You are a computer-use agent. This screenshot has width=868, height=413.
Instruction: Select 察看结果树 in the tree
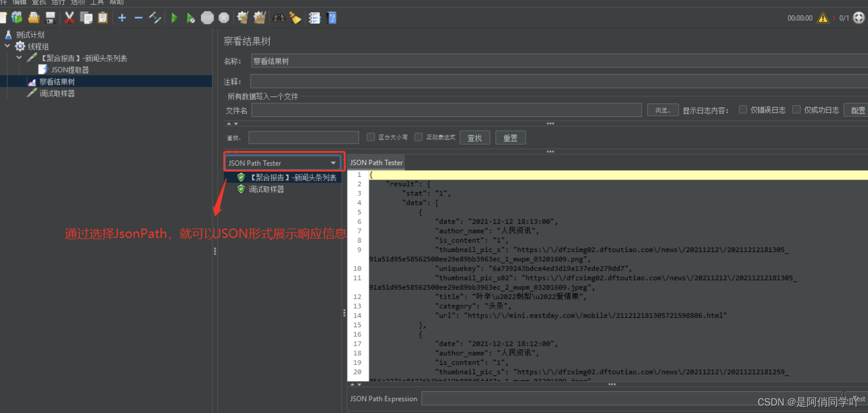pos(57,82)
